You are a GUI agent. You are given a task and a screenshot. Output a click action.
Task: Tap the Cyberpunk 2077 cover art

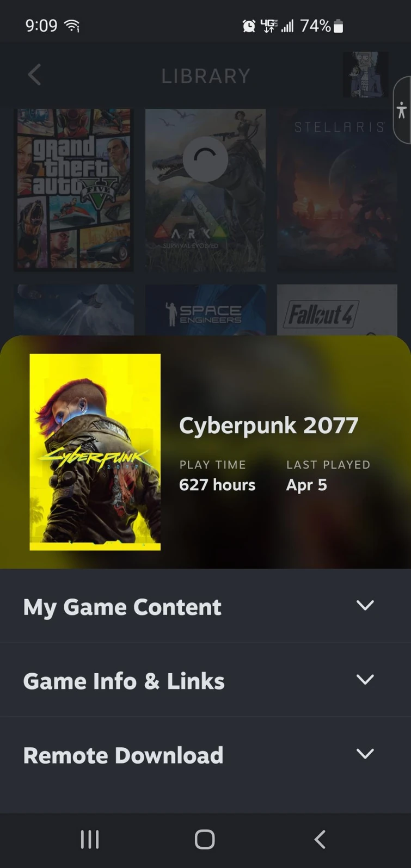point(95,452)
